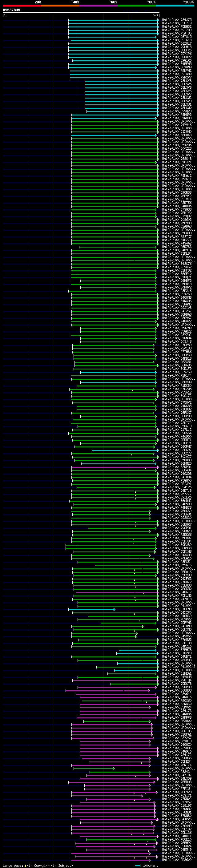Select label UniRef100_A9T4H0
This screenshot has width=197, height=868.
(177, 74)
